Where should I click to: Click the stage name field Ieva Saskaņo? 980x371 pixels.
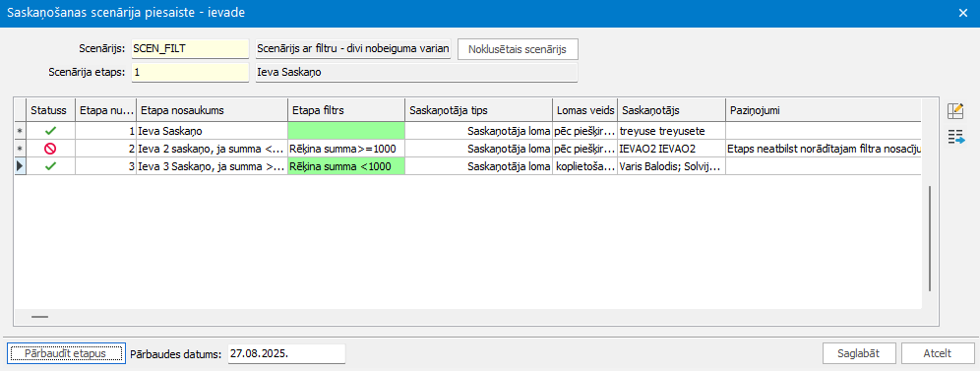pyautogui.click(x=416, y=73)
